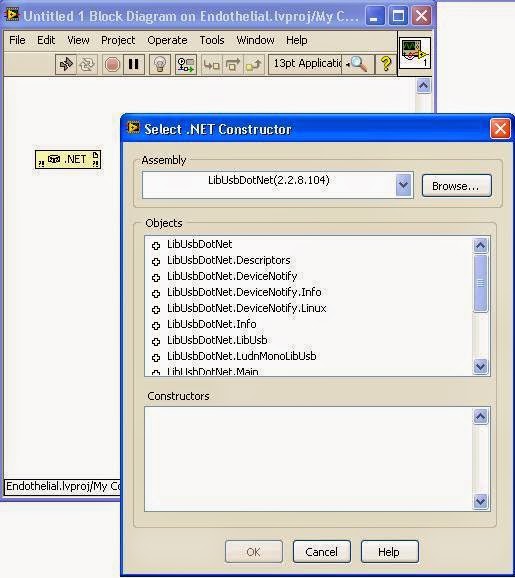Click the Objects list scrollbar thumb
This screenshot has height=578, width=515.
pos(480,283)
